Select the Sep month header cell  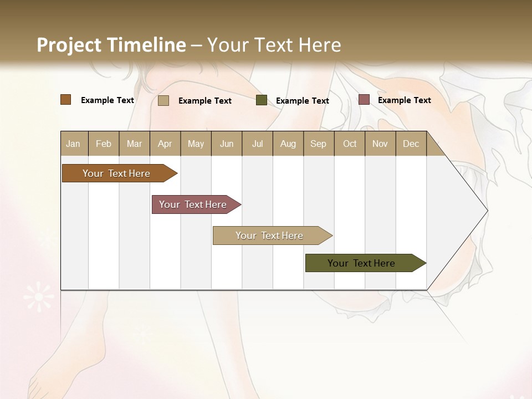[319, 144]
